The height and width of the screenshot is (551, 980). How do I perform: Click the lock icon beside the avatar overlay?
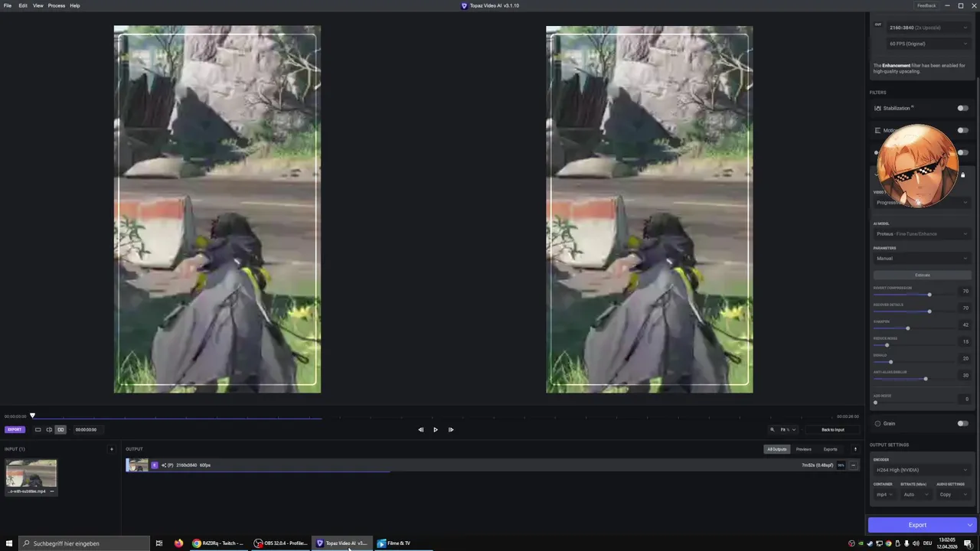[963, 175]
